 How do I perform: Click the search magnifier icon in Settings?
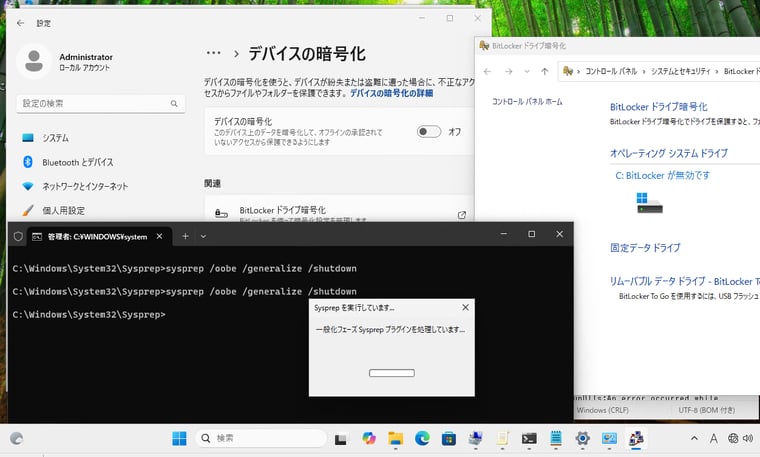[x=174, y=104]
